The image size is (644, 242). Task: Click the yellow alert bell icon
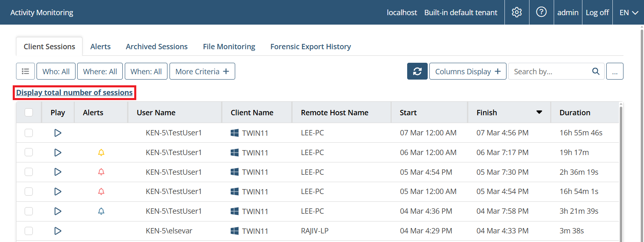(101, 153)
